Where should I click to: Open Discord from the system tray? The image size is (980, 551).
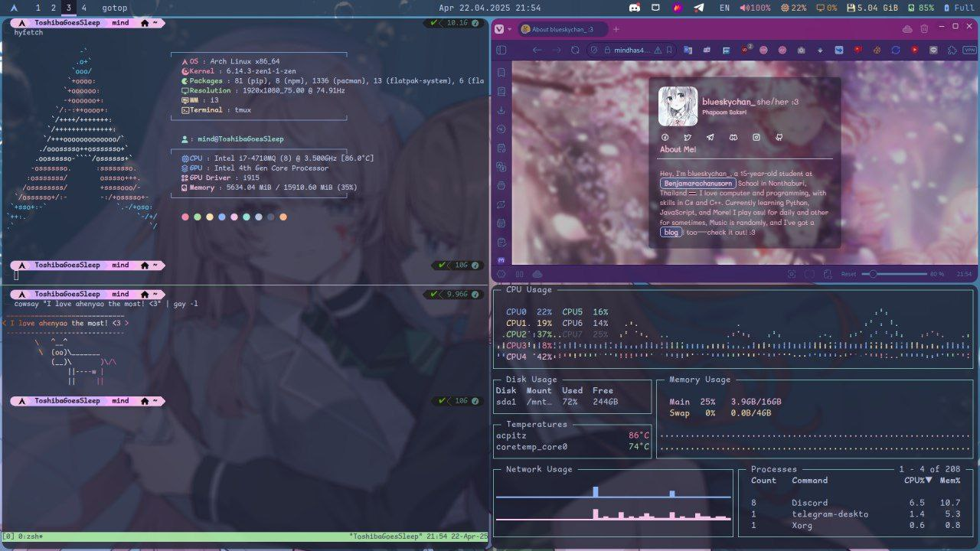(x=634, y=8)
